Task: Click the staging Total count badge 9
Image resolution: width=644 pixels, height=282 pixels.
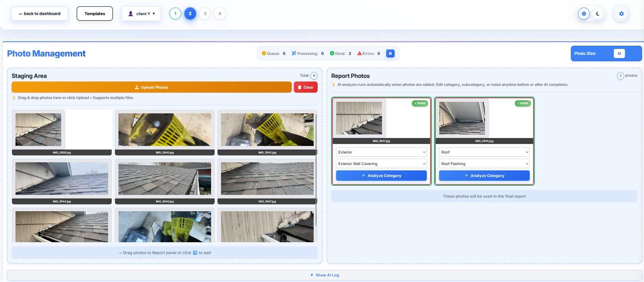Action: coord(314,76)
